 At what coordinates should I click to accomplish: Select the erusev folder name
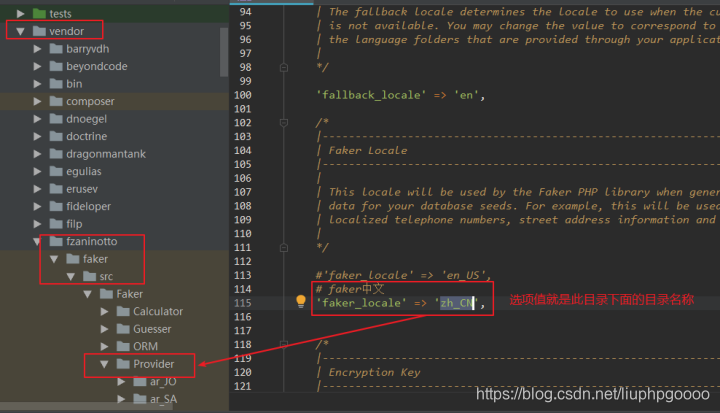82,189
